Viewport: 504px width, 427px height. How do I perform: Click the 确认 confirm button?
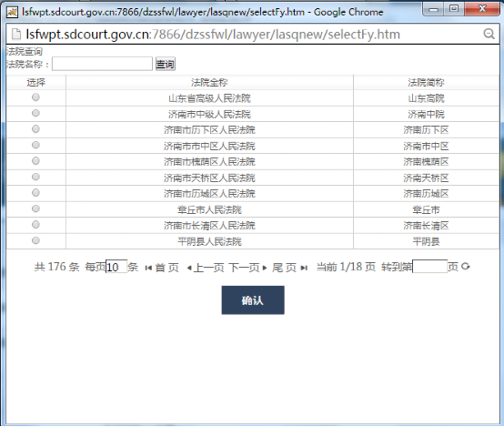tap(253, 300)
